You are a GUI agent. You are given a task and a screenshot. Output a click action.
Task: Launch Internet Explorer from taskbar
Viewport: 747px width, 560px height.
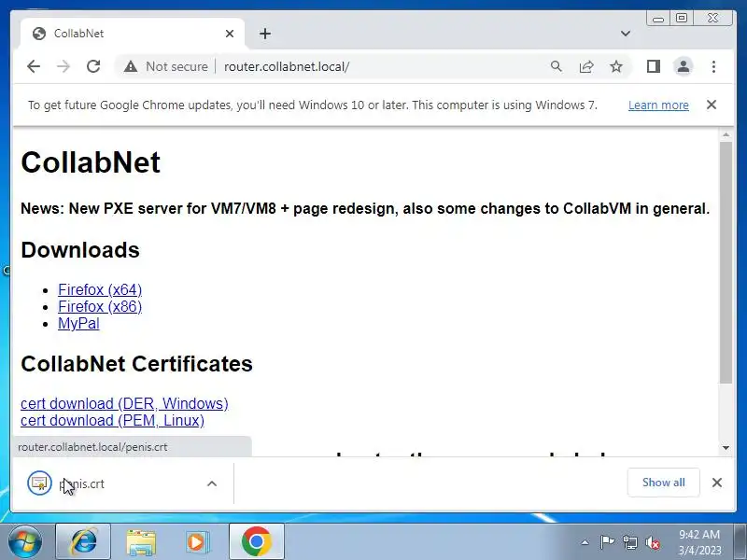coord(83,541)
